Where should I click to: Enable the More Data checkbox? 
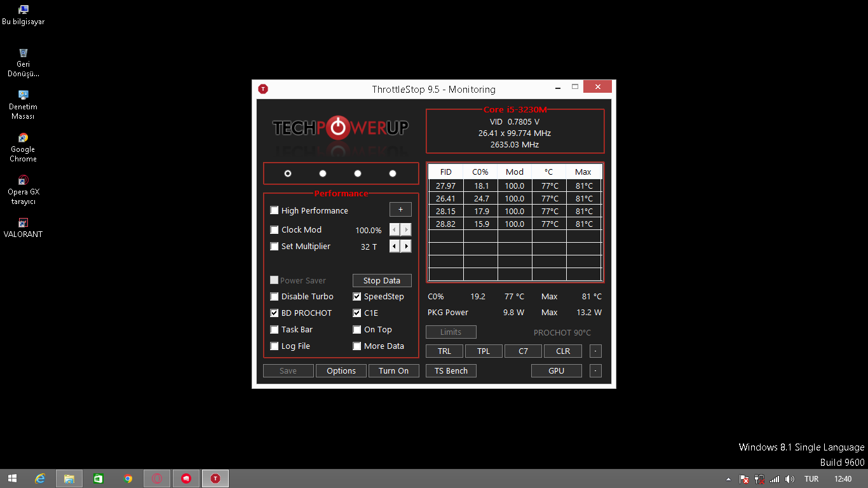tap(357, 346)
